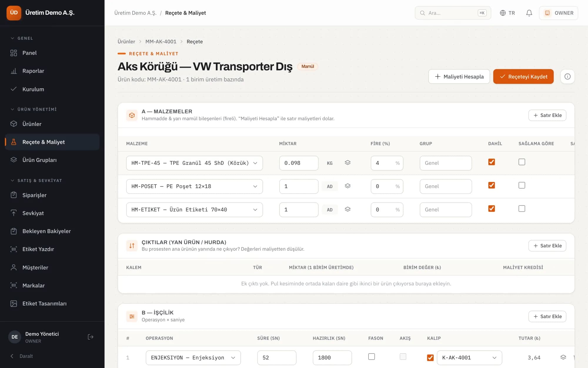588x368 pixels.
Task: Enable Sağlama Göre for HM-TPE-45 row
Action: tap(522, 162)
